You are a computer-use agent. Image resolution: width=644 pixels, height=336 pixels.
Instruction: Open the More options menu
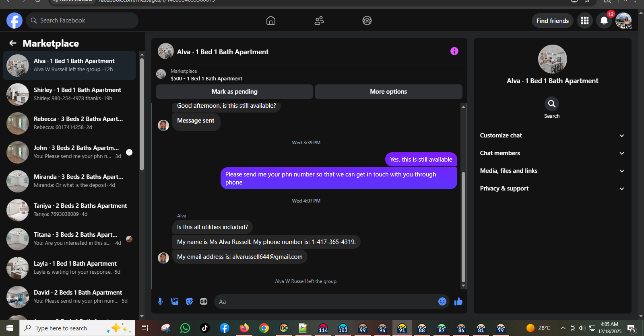point(388,92)
